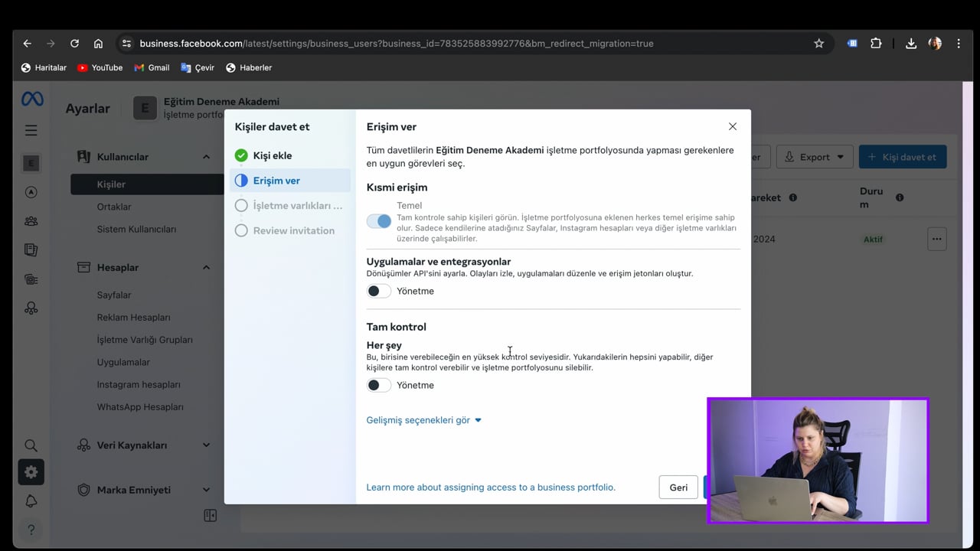Click the Durum column info icon
980x551 pixels.
coord(900,197)
